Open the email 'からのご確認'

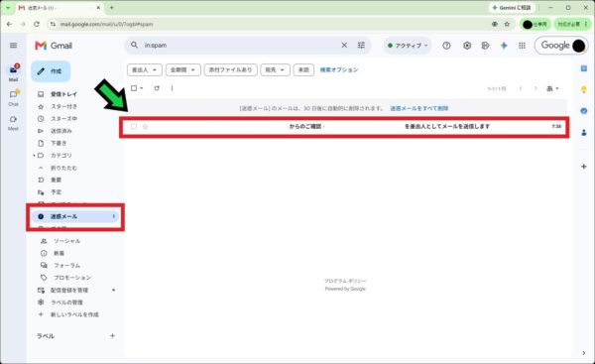(x=344, y=126)
